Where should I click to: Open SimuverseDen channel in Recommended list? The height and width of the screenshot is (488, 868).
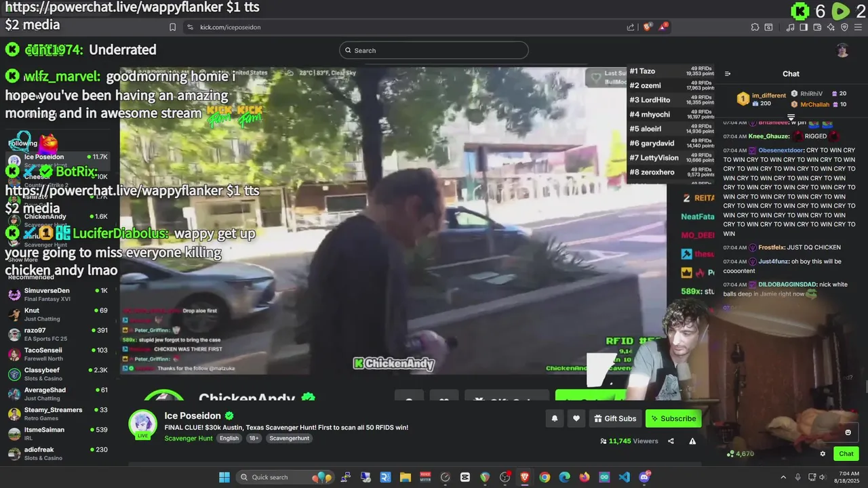tap(58, 294)
